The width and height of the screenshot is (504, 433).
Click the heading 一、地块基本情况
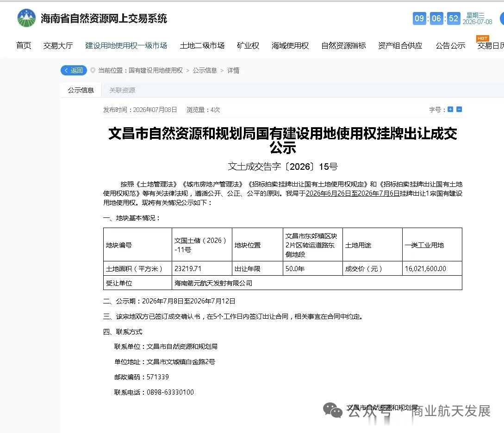131,218
